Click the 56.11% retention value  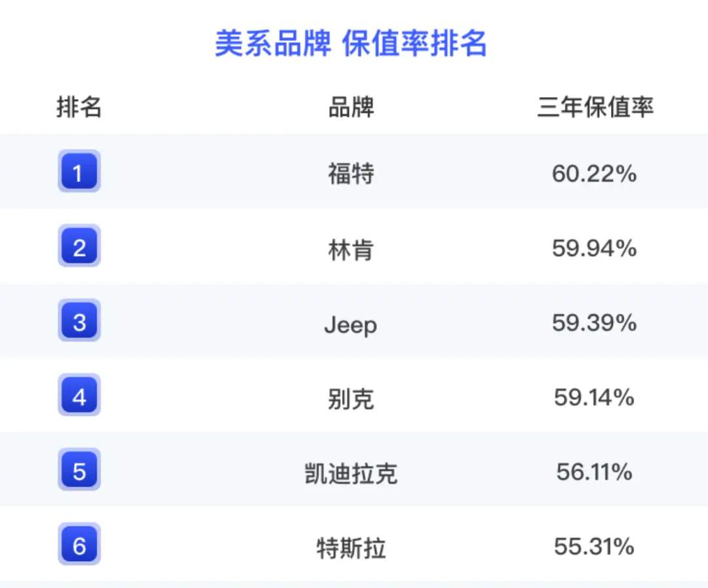pos(594,472)
